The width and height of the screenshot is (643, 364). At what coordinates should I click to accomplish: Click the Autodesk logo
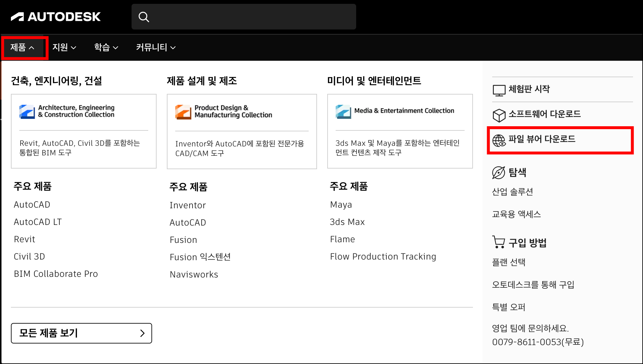56,17
